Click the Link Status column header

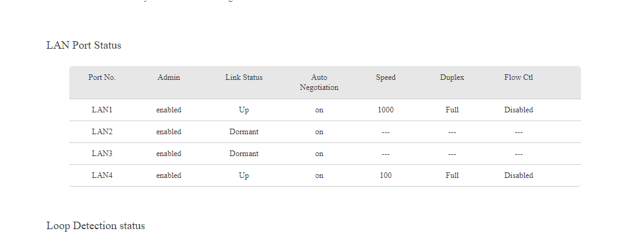click(244, 77)
